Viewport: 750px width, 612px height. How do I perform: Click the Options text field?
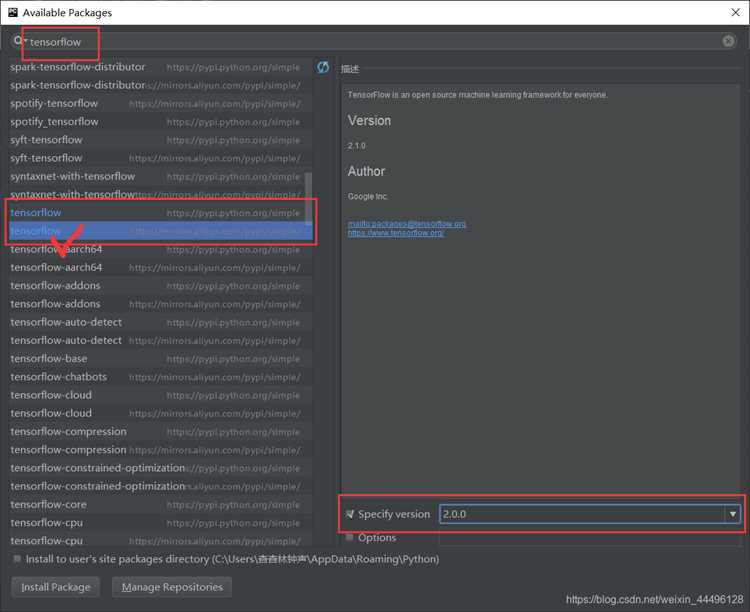click(589, 539)
